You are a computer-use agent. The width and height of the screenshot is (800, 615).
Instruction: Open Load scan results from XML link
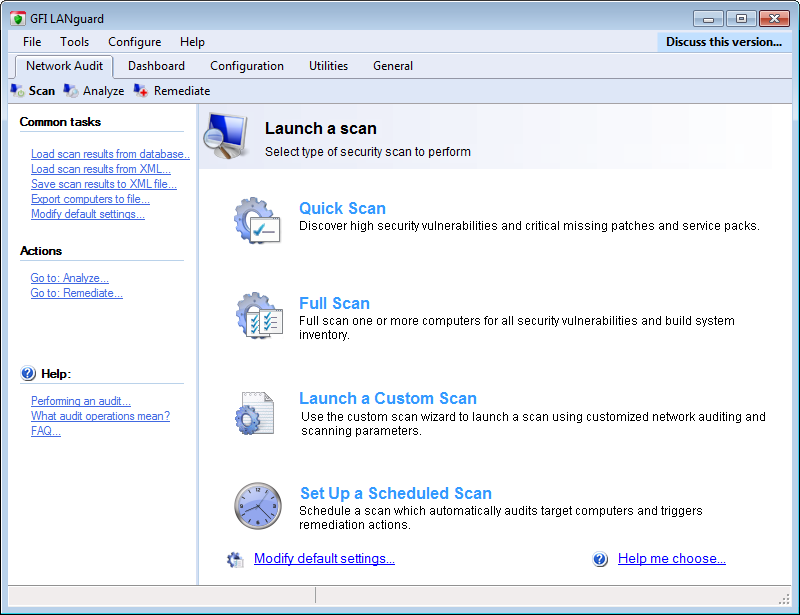(101, 169)
